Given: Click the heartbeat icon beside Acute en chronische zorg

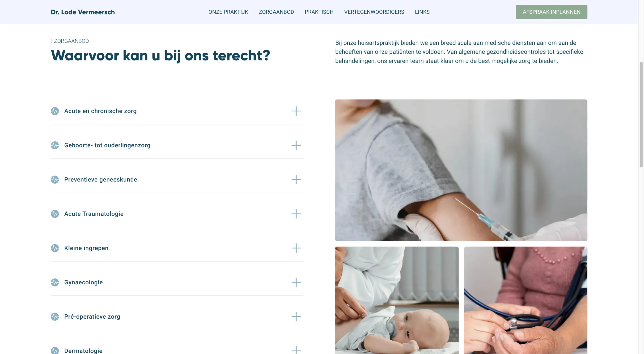Looking at the screenshot, I should click(x=55, y=111).
